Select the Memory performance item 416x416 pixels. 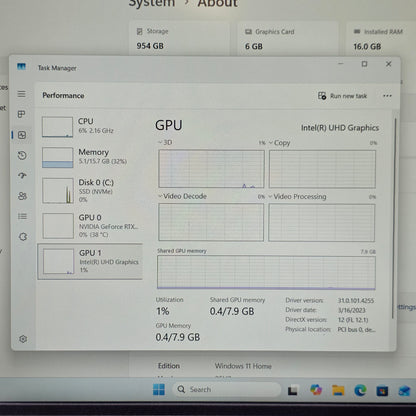(90, 157)
